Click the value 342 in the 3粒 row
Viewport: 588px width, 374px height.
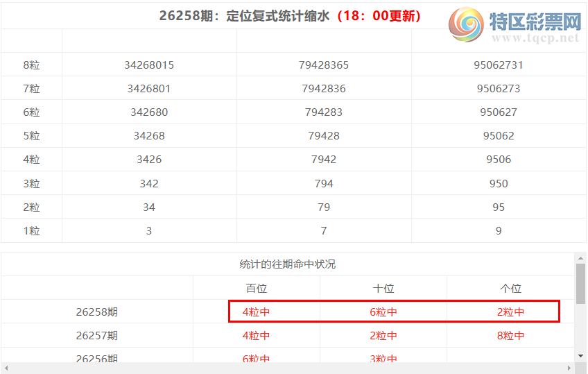(x=149, y=183)
